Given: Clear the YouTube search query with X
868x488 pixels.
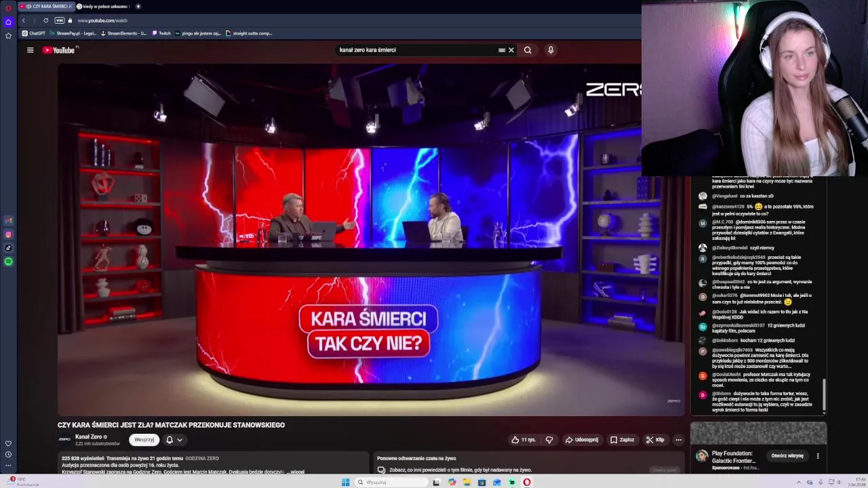Looking at the screenshot, I should point(511,50).
